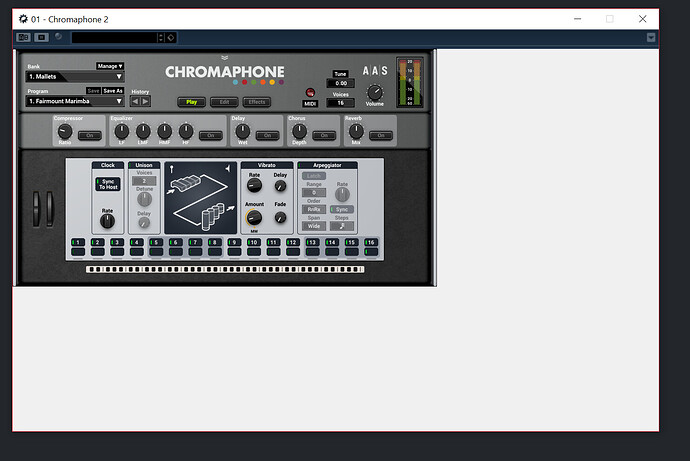Toggle the Arpeggiator Sync button
Screen dimensions: 690x461
(342, 209)
